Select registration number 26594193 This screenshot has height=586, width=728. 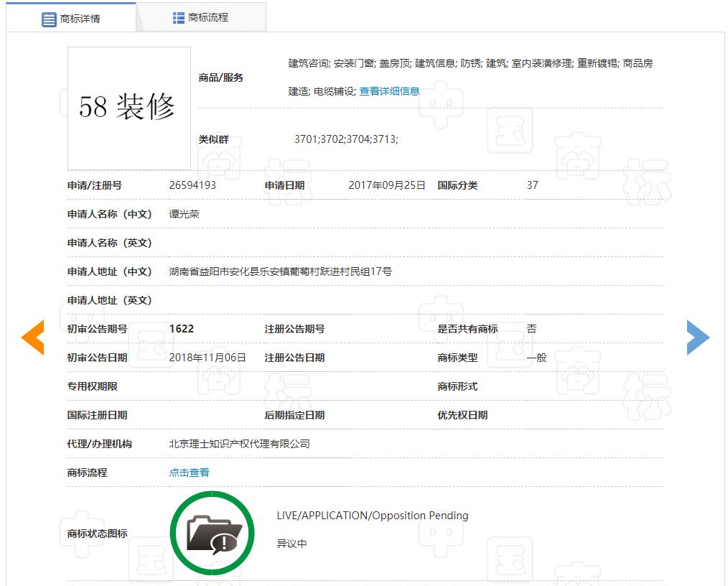point(192,185)
